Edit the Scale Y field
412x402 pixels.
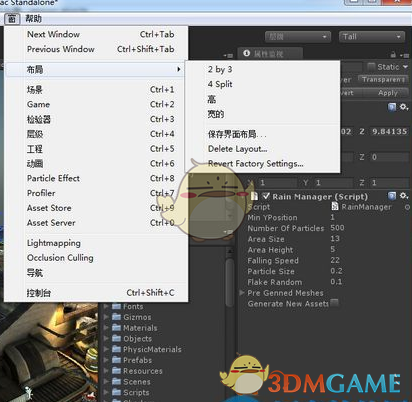click(334, 183)
